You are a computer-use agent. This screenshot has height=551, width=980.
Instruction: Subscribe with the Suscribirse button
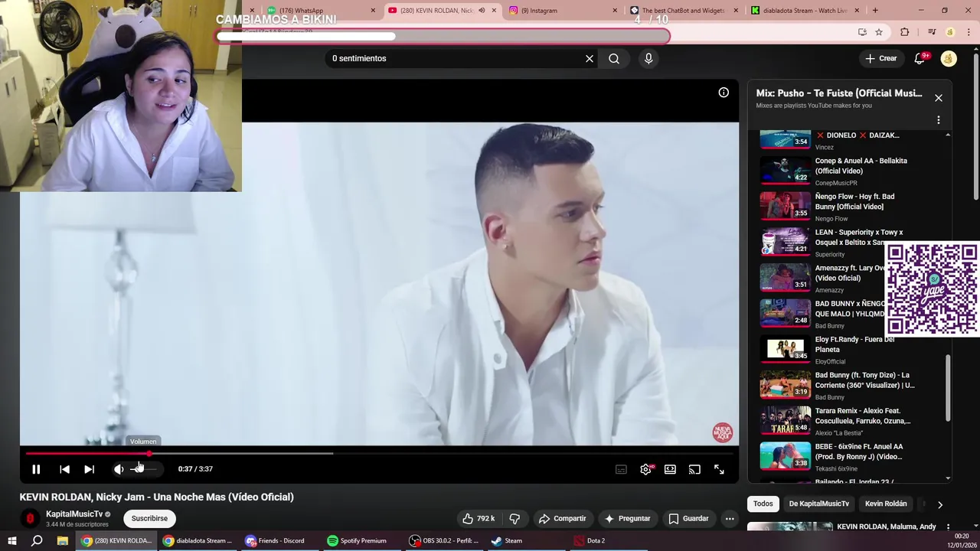click(149, 519)
